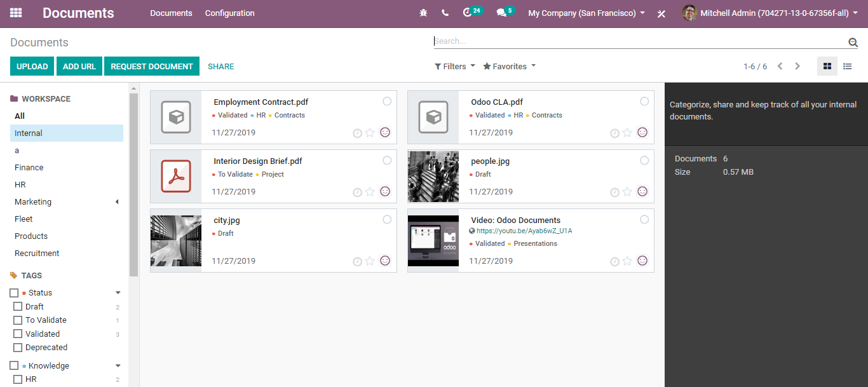Select the All workspace
The width and height of the screenshot is (868, 387).
click(x=20, y=116)
